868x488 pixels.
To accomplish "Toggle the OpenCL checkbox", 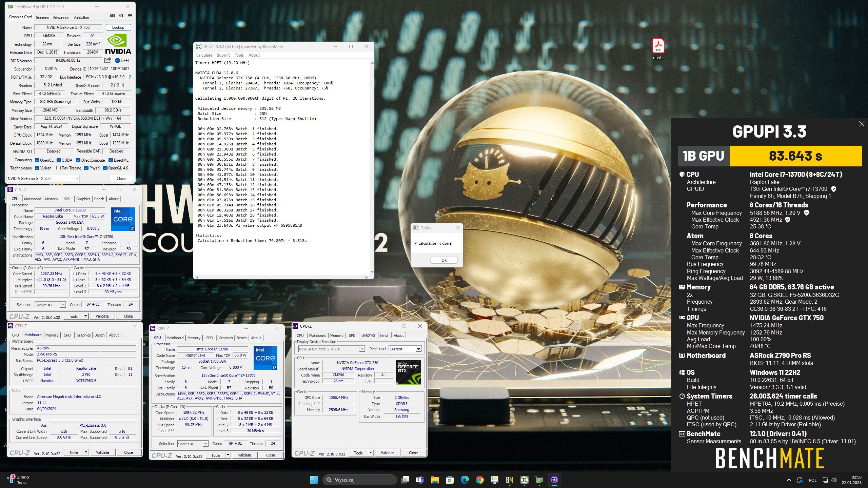I will pyautogui.click(x=37, y=160).
